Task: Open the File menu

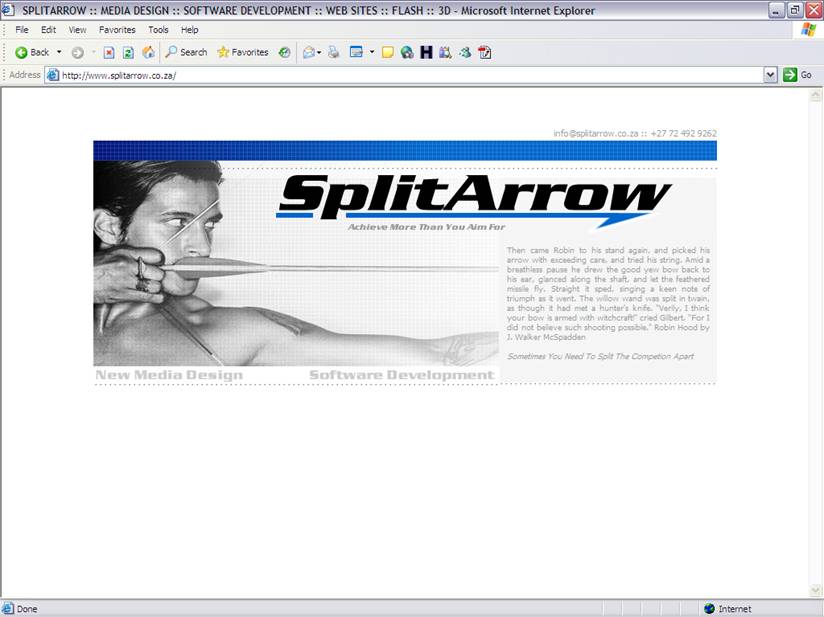Action: click(x=22, y=30)
